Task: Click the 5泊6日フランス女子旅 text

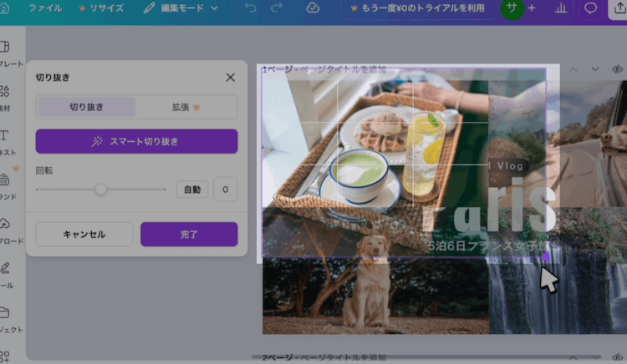Action: click(x=489, y=245)
